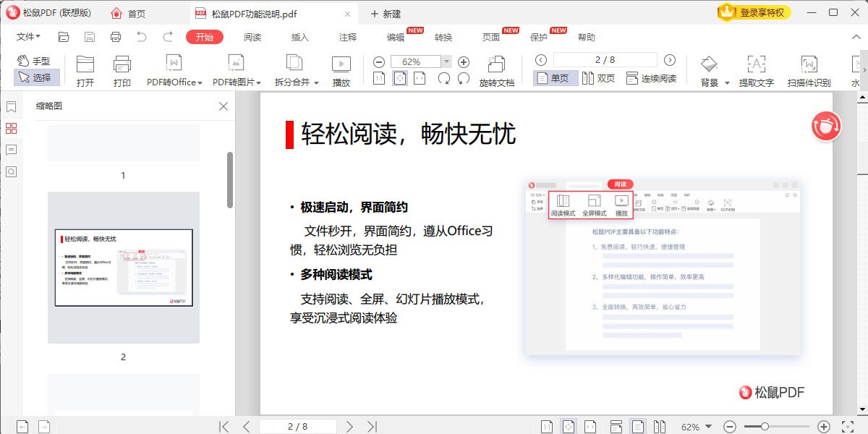Select the page 2 thumbnail
The height and width of the screenshot is (434, 868).
click(x=124, y=268)
